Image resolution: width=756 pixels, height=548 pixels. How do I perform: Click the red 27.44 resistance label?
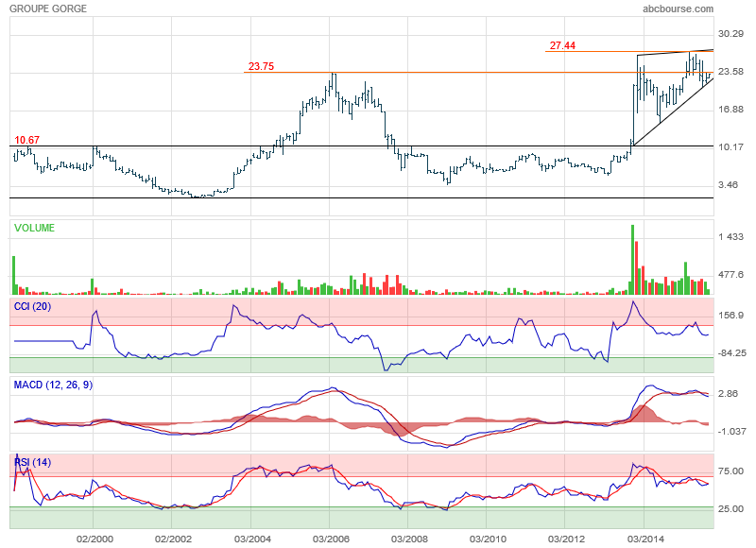click(x=562, y=45)
